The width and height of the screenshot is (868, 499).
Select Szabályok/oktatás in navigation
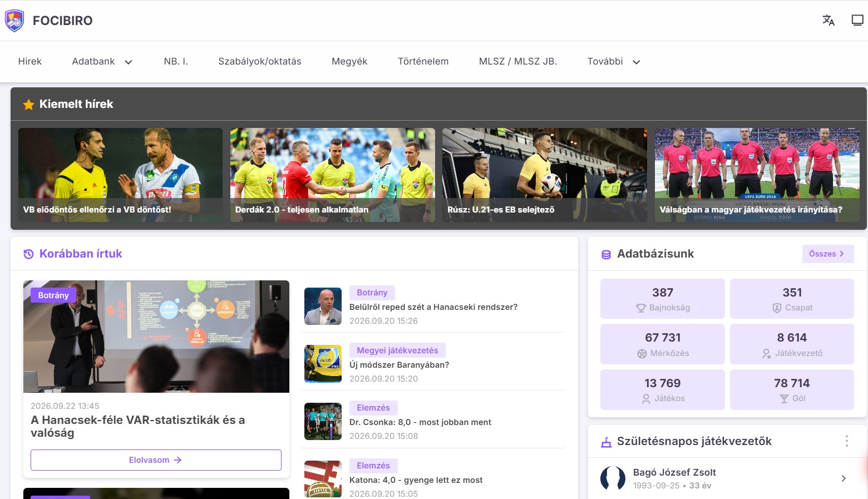pos(260,62)
